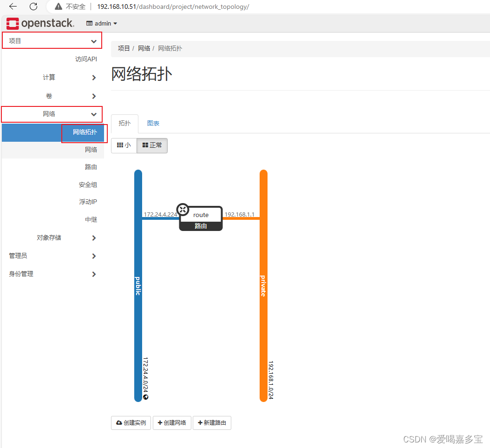Expand the 对象存储 sidebar group
The width and height of the screenshot is (490, 448).
tap(52, 237)
